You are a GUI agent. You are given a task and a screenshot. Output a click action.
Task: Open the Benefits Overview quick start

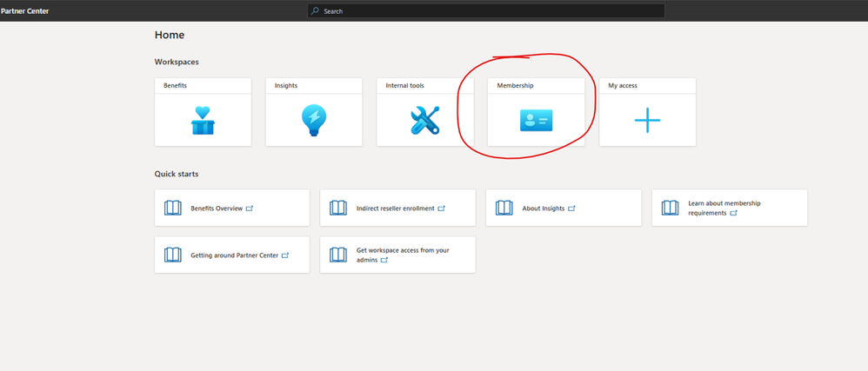pyautogui.click(x=232, y=208)
